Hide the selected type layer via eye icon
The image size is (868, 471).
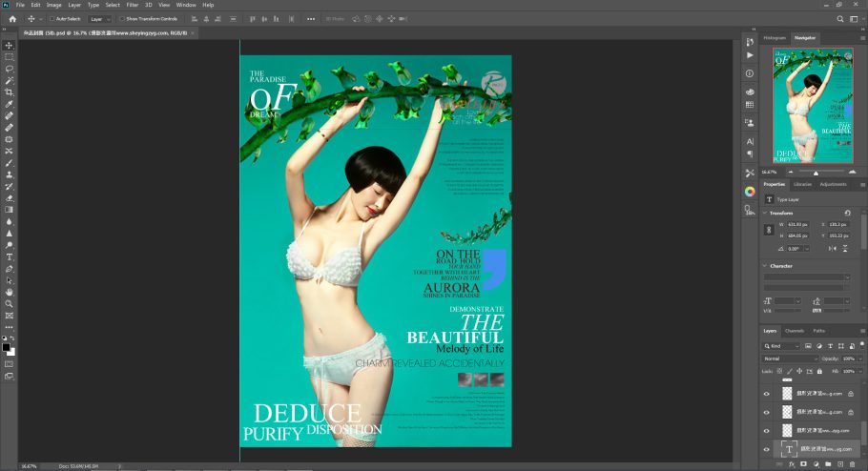click(767, 449)
